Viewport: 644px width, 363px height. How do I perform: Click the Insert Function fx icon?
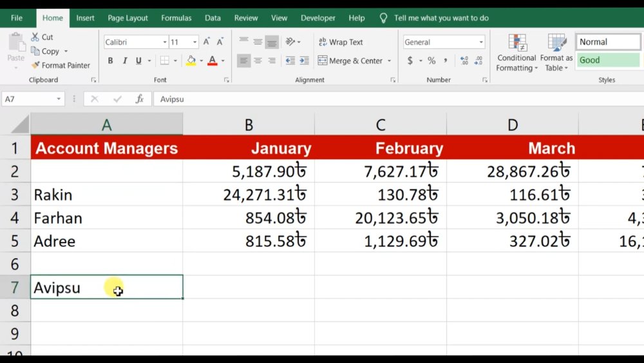140,99
